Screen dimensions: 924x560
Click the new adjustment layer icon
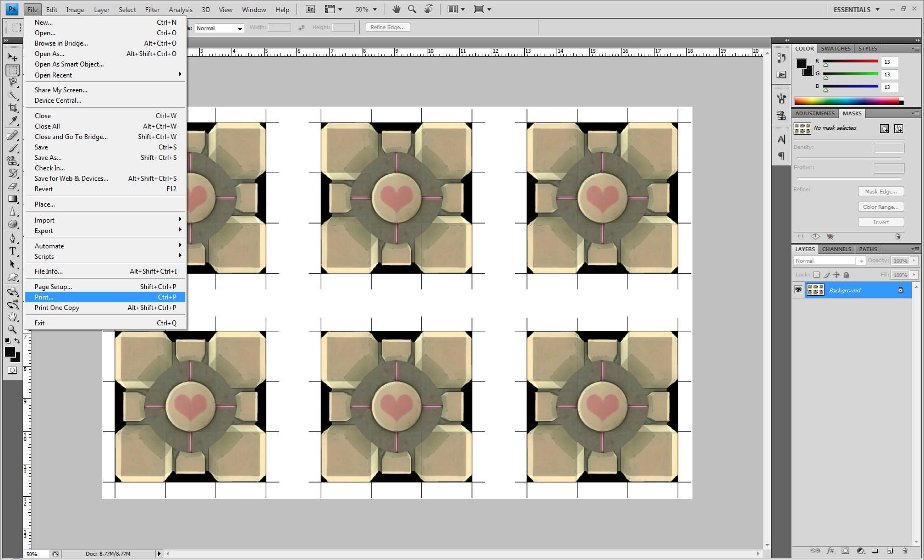pos(861,551)
